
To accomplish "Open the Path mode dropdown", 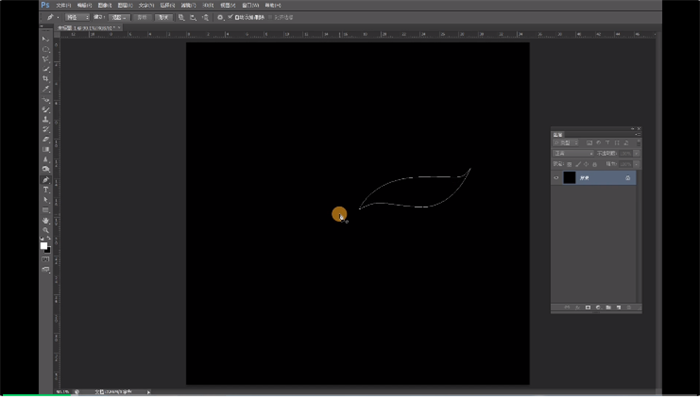I will tap(77, 17).
